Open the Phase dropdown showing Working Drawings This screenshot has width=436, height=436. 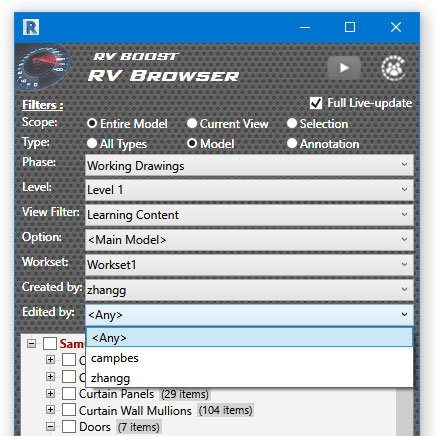[249, 165]
